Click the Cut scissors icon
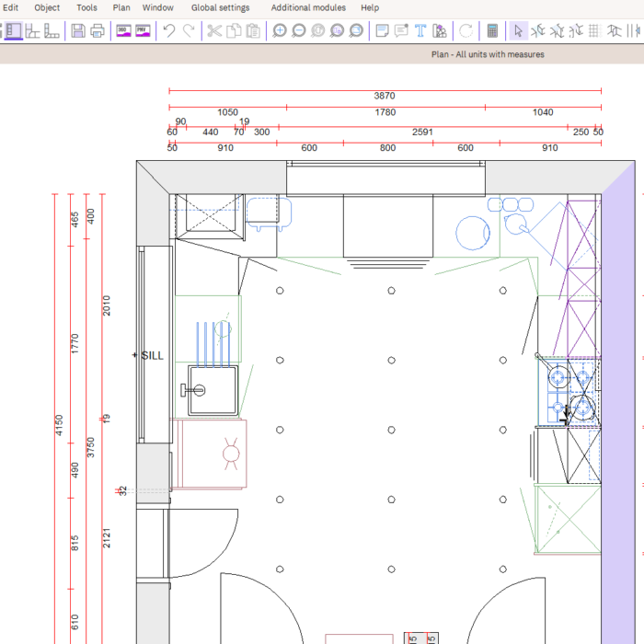 click(214, 31)
